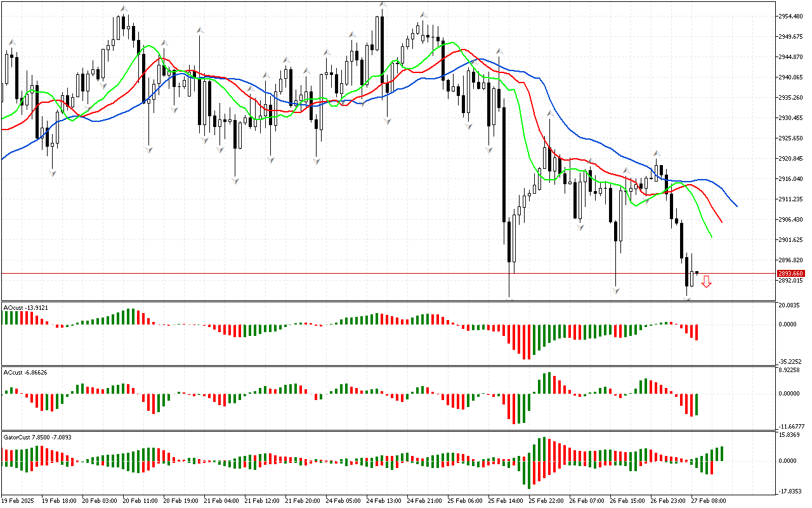Click the 25 Feb 06:00 time label
The image size is (812, 508).
(465, 501)
